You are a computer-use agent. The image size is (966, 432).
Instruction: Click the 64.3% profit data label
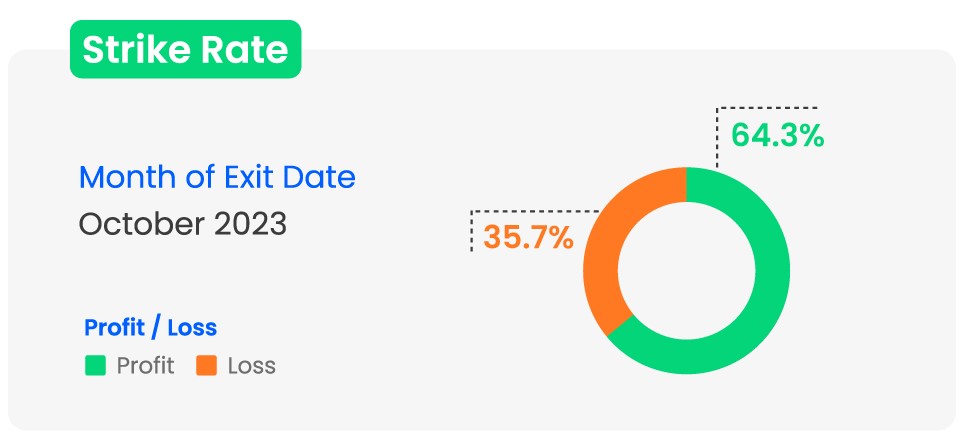(777, 136)
